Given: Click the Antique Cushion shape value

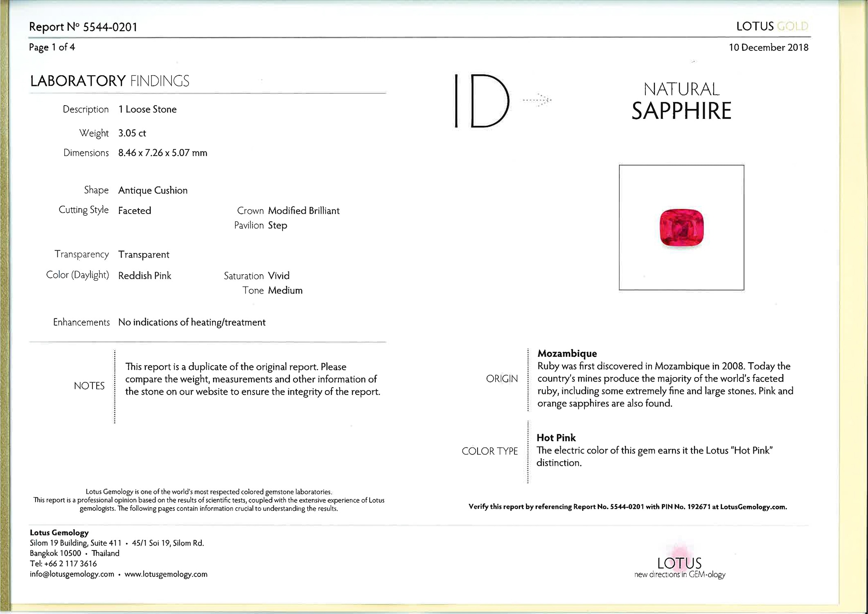Looking at the screenshot, I should point(153,190).
